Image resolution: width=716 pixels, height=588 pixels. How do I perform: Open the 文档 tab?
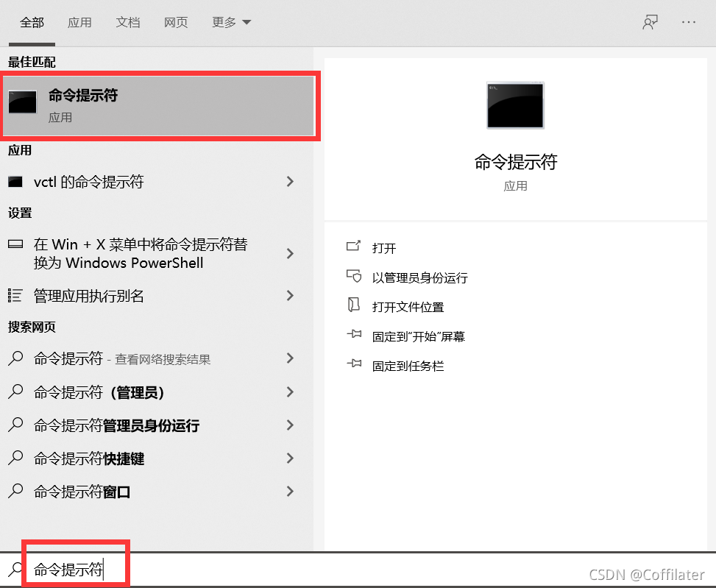[x=128, y=22]
